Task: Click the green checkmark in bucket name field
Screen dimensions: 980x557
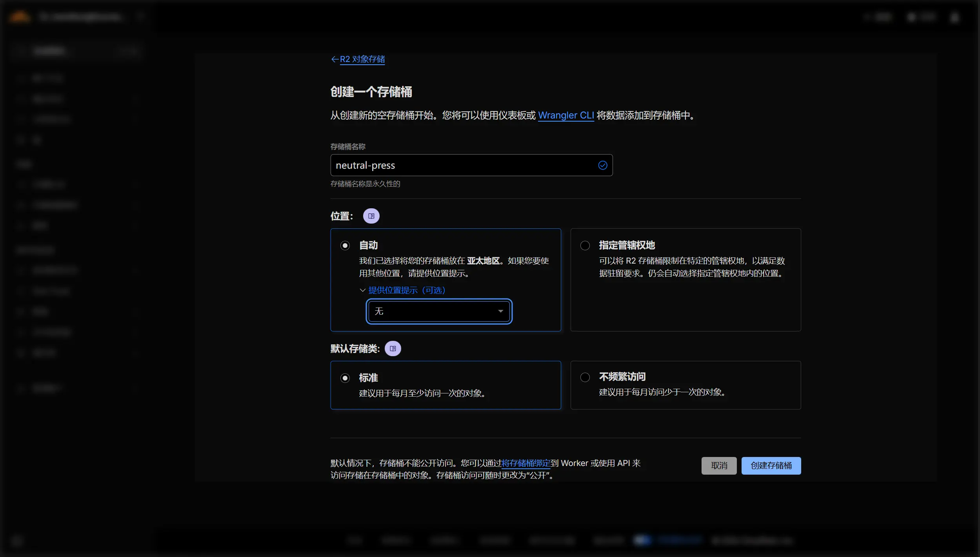Action: 602,165
